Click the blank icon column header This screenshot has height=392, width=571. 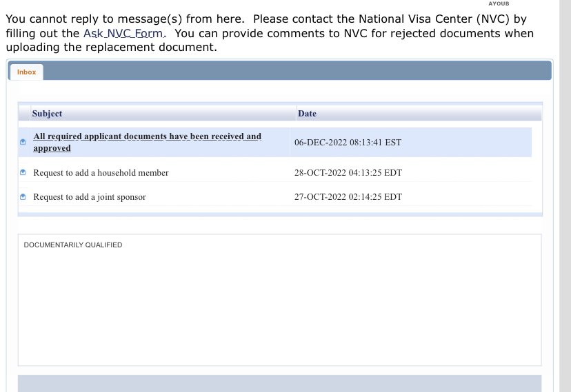click(24, 114)
